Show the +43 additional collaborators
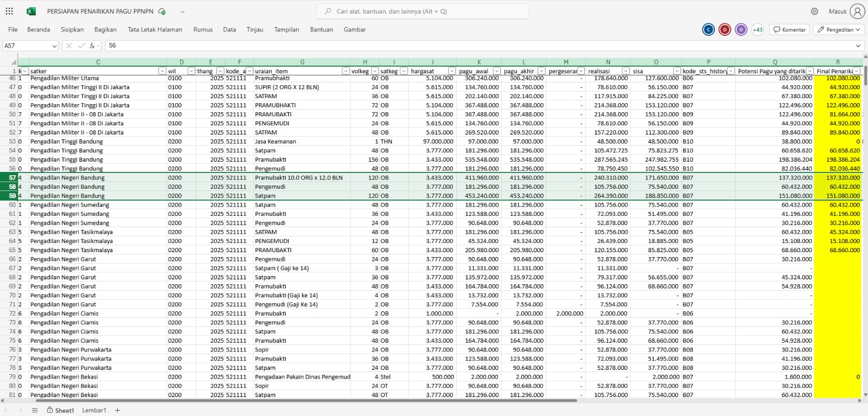 [x=757, y=30]
